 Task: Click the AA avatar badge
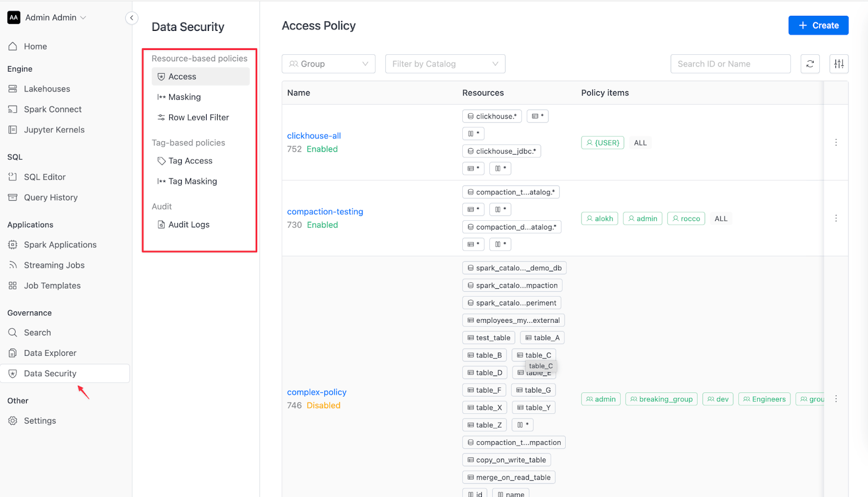(14, 17)
